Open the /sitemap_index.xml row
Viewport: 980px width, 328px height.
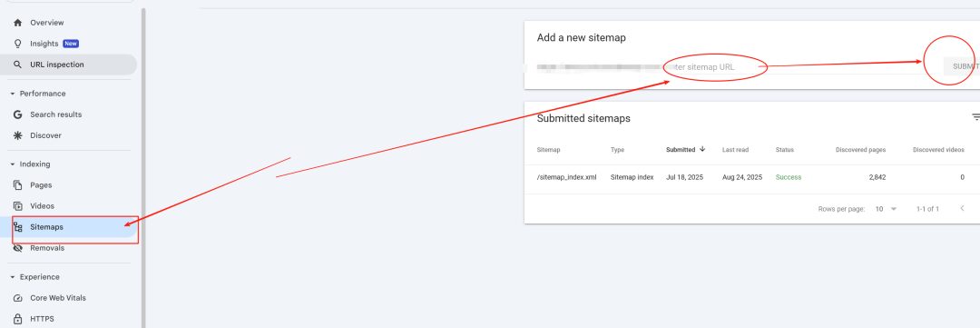tap(752, 178)
